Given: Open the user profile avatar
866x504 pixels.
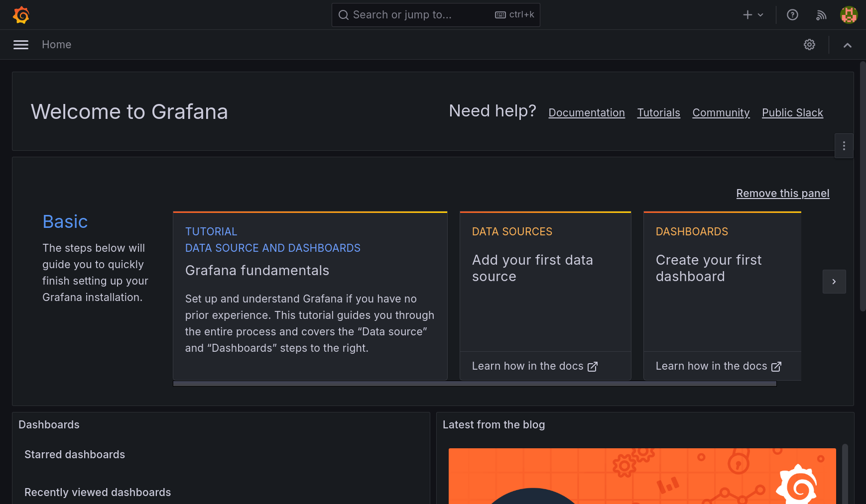Looking at the screenshot, I should click(849, 15).
